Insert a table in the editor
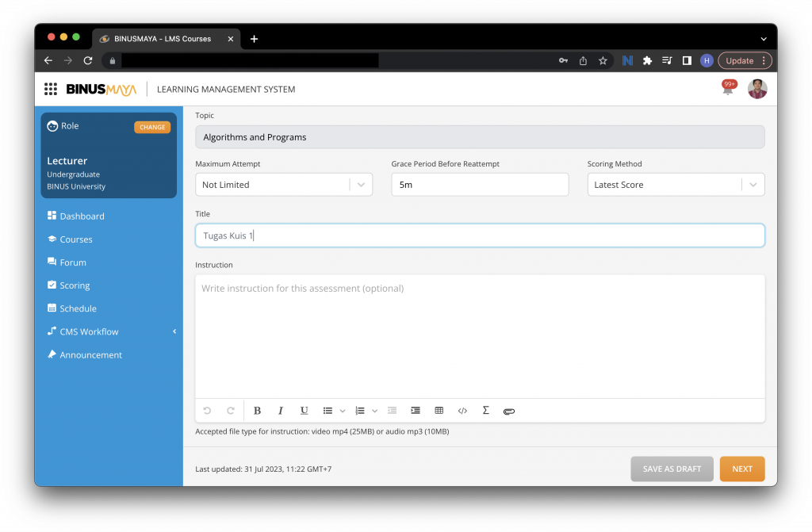The height and width of the screenshot is (532, 812). [x=439, y=411]
